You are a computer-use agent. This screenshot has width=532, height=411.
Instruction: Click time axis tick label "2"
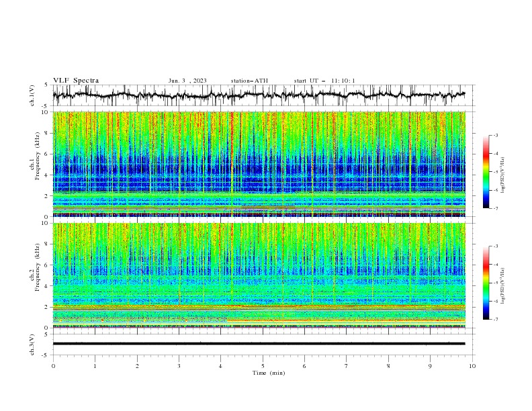click(137, 366)
